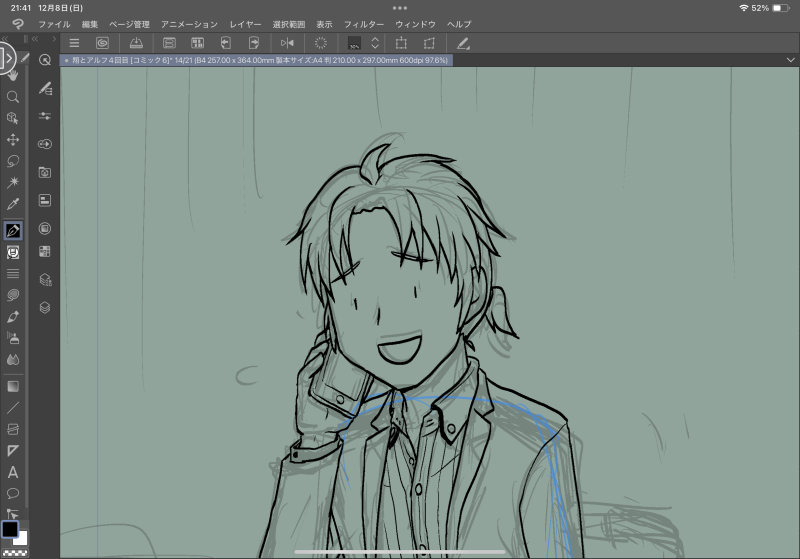Select the Pen tool in toolbar
The height and width of the screenshot is (559, 800).
[13, 231]
